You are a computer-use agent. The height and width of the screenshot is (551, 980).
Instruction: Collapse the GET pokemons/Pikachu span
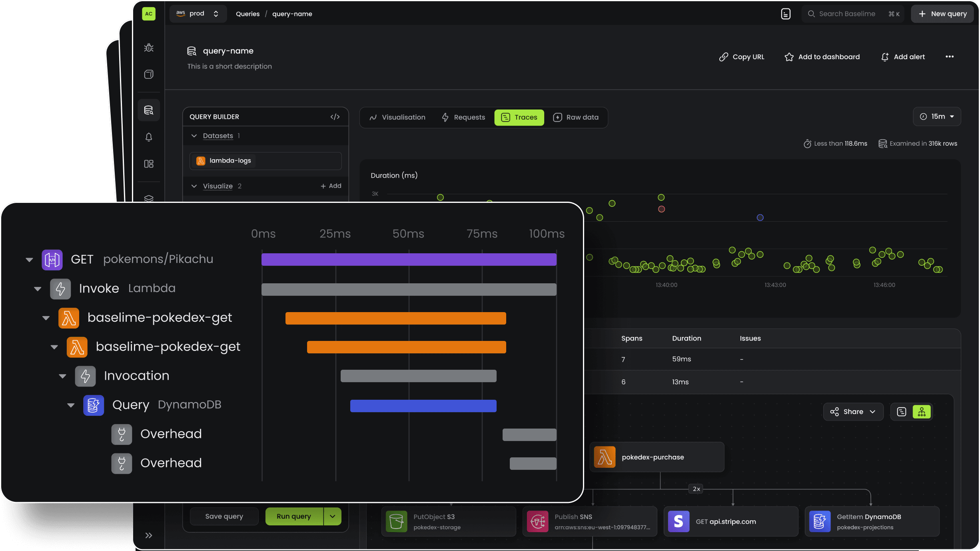coord(29,260)
